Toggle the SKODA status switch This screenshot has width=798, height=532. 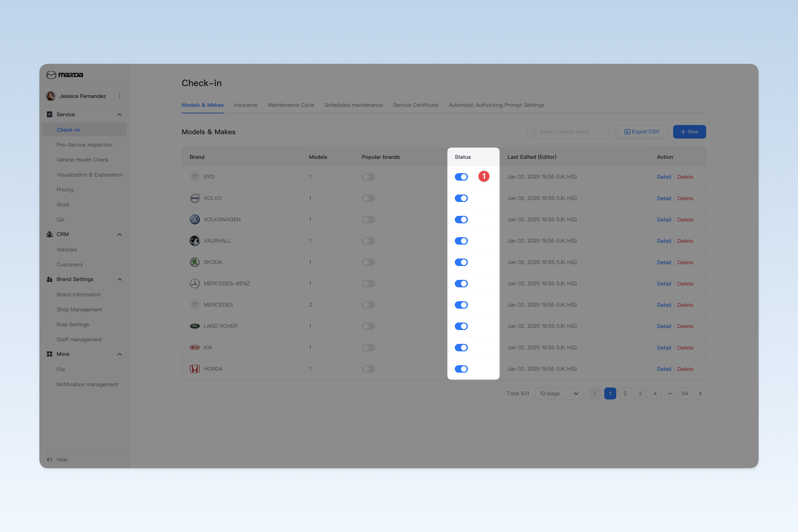(461, 262)
